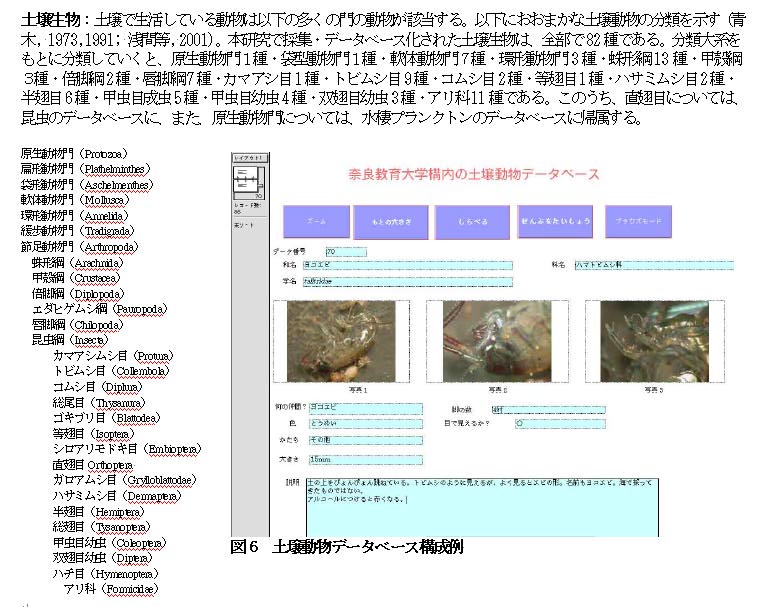This screenshot has height=607, width=773.
Task: Click the 直翅目 Orthoptera line
Action: point(93,465)
